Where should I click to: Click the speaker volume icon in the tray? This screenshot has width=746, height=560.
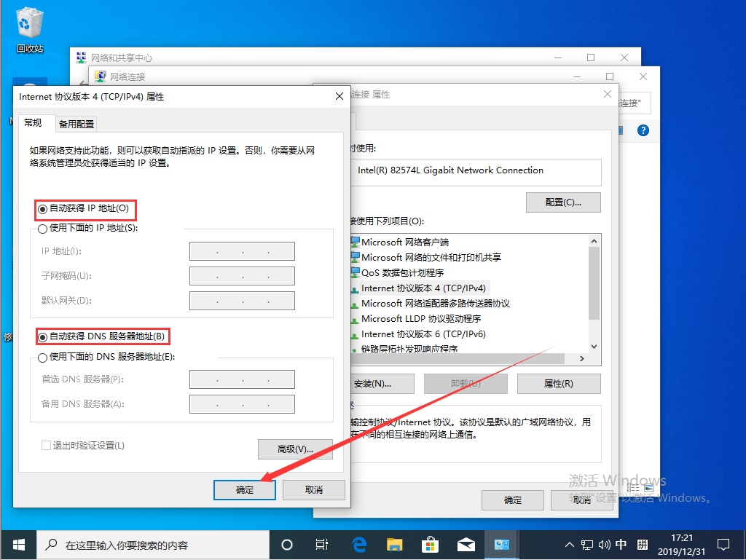605,544
